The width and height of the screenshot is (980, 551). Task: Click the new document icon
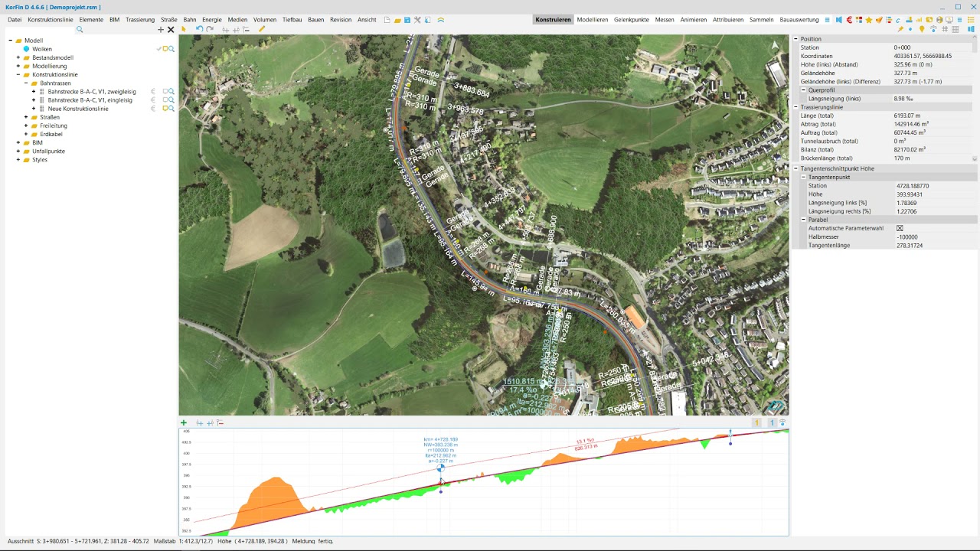pyautogui.click(x=387, y=20)
